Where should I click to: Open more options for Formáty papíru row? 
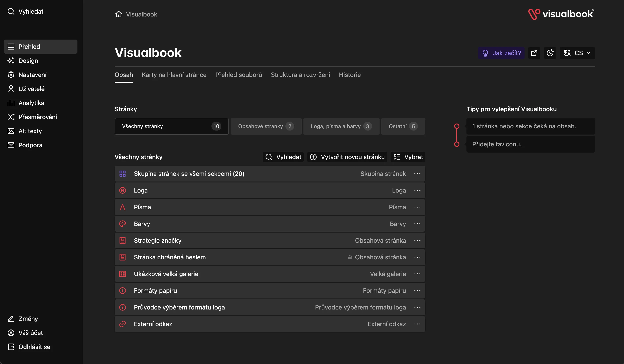tap(417, 291)
